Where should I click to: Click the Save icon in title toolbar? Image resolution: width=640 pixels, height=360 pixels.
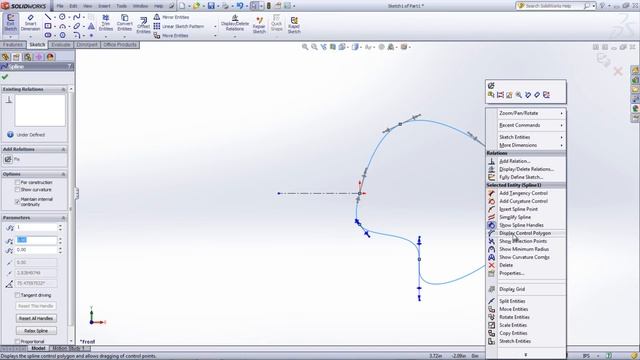pos(211,6)
